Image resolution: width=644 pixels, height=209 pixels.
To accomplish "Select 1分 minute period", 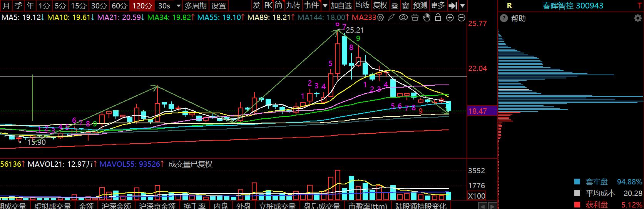I will point(44,6).
